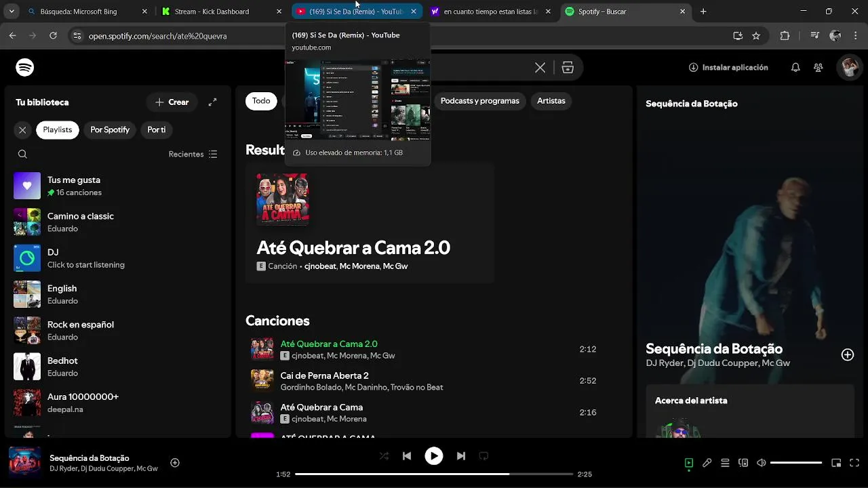Skip to previous track

tap(407, 456)
